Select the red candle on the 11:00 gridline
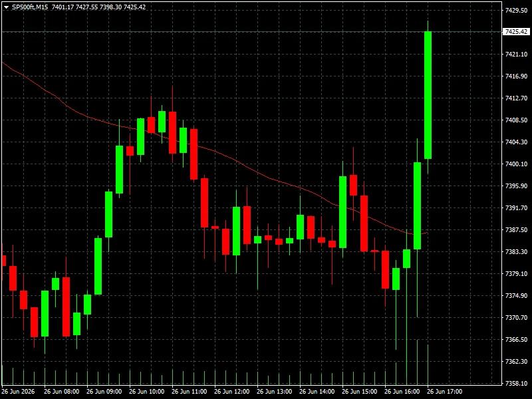Screen dimensions: 532x399 pos(172,132)
